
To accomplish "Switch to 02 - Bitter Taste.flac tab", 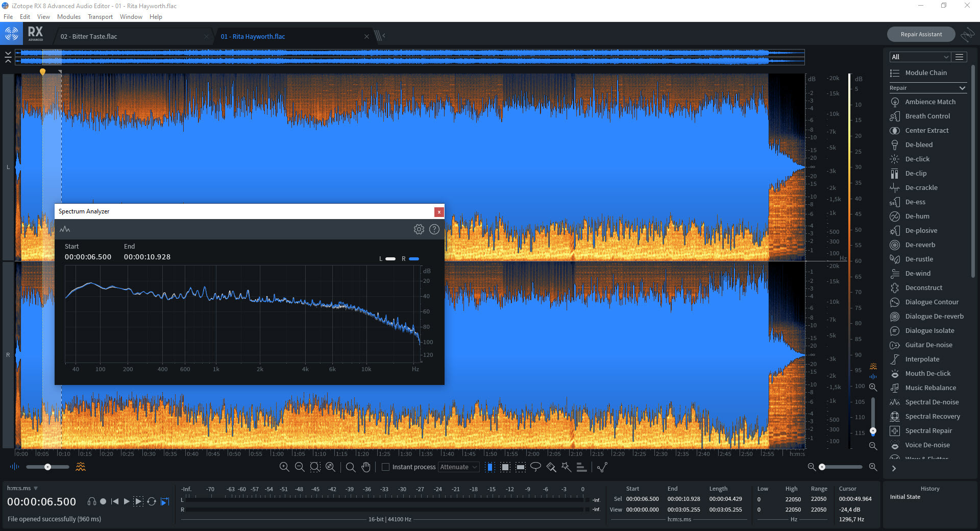I will click(x=89, y=36).
